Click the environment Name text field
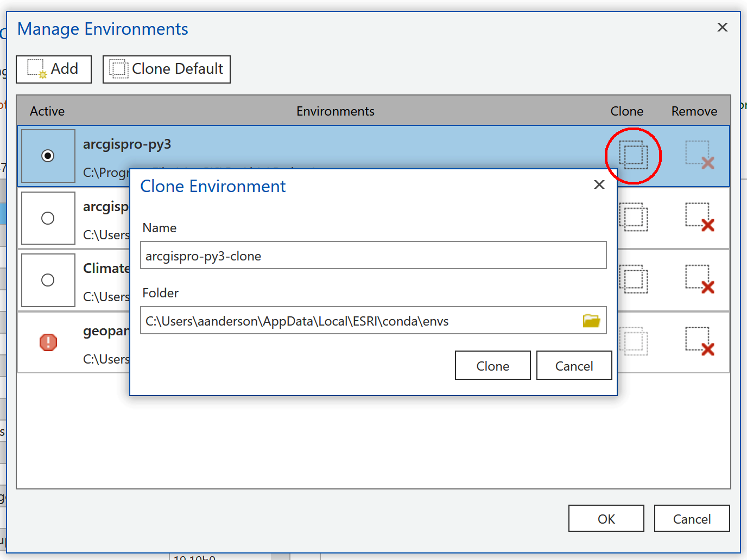 (x=373, y=255)
